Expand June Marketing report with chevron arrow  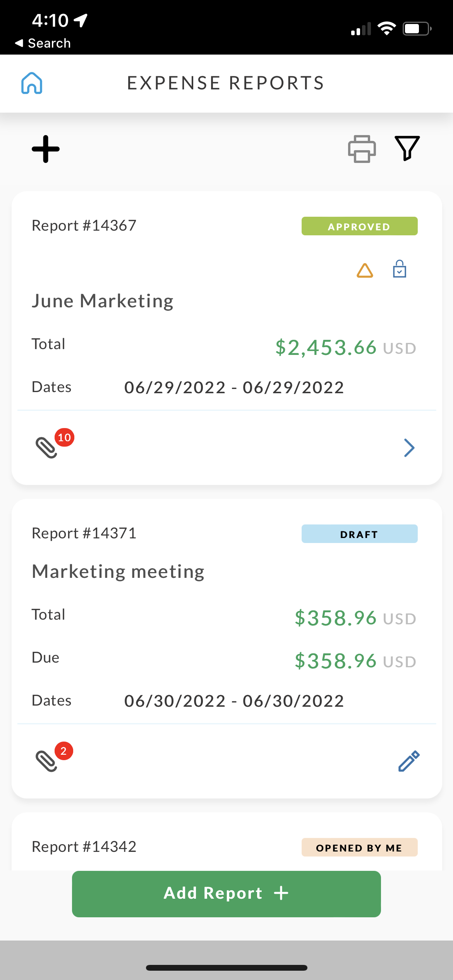(409, 448)
